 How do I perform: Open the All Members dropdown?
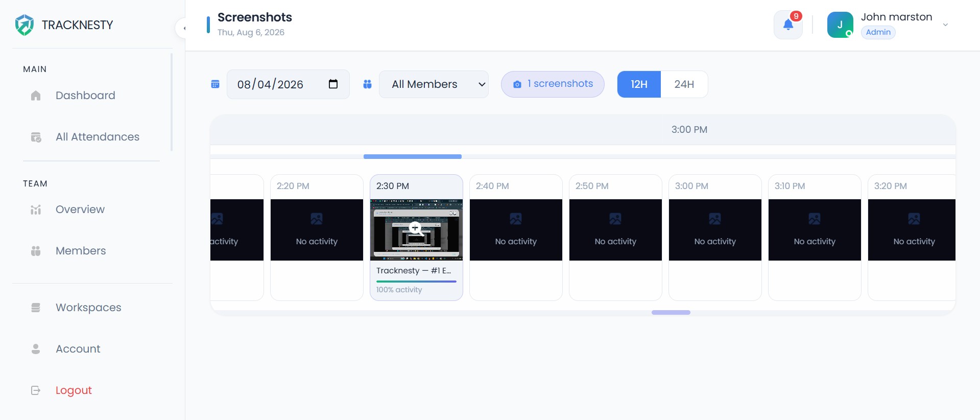point(434,84)
